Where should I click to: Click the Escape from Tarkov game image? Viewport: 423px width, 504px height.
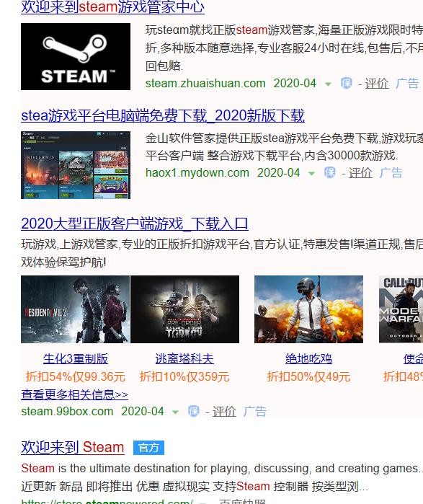point(184,309)
